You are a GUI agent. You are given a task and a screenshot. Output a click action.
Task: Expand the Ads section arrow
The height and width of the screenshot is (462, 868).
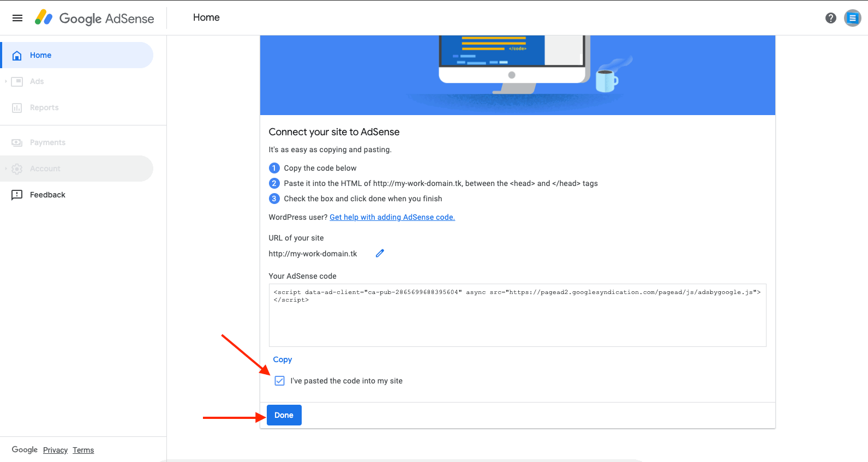[5, 81]
